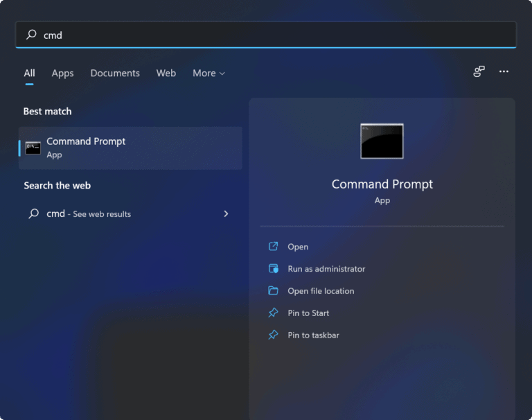Click the magnifier icon in the search box

(31, 35)
